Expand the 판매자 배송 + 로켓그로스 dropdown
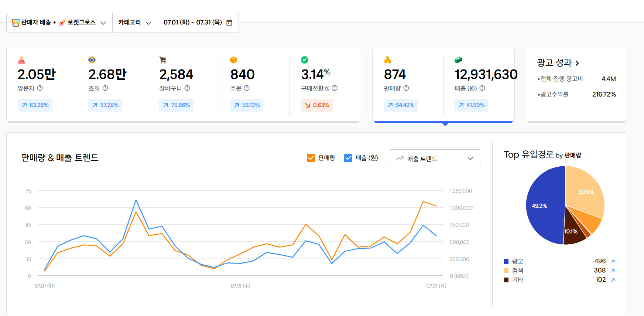The height and width of the screenshot is (316, 644). (59, 23)
